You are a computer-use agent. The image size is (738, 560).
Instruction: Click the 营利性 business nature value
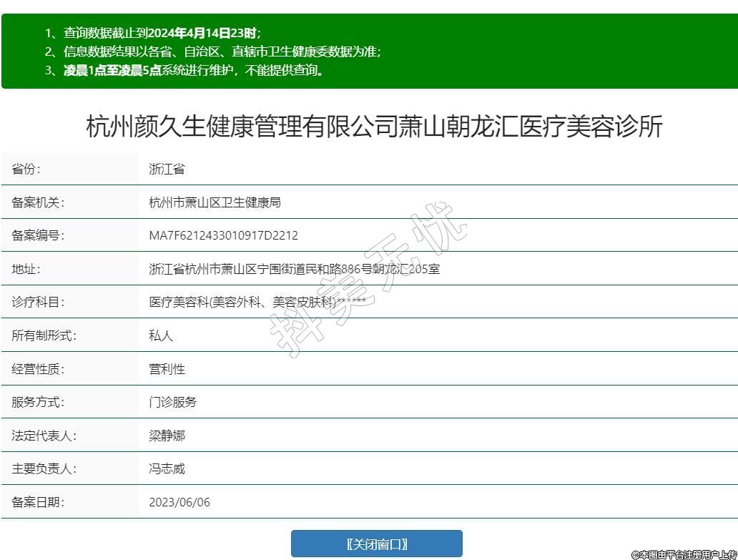coord(167,369)
